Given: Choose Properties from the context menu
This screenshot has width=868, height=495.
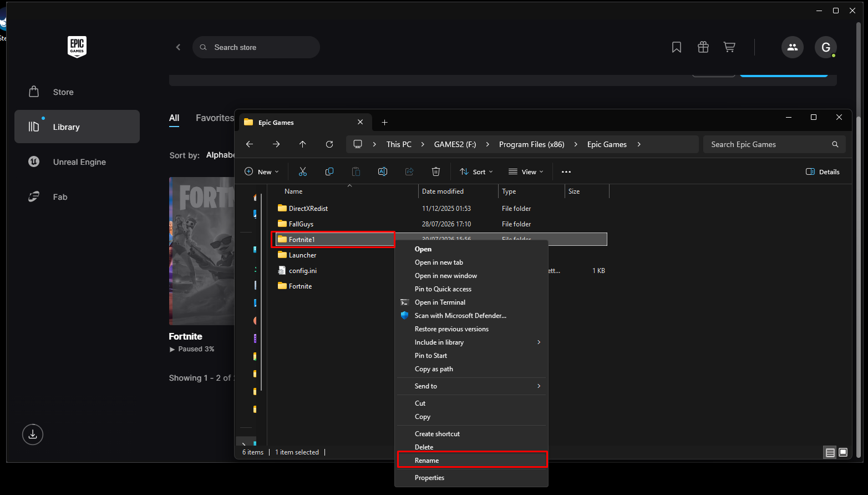Looking at the screenshot, I should point(471,478).
